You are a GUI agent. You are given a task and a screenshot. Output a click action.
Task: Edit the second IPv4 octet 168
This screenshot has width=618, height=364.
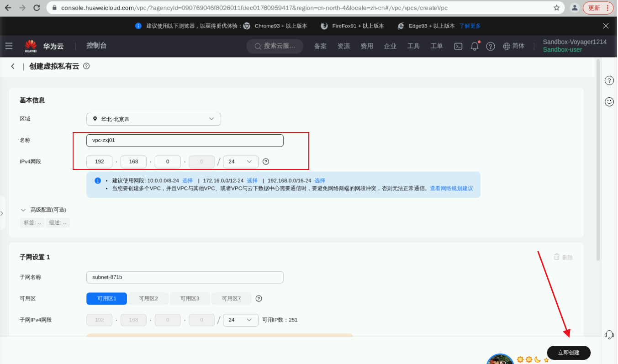coord(133,162)
